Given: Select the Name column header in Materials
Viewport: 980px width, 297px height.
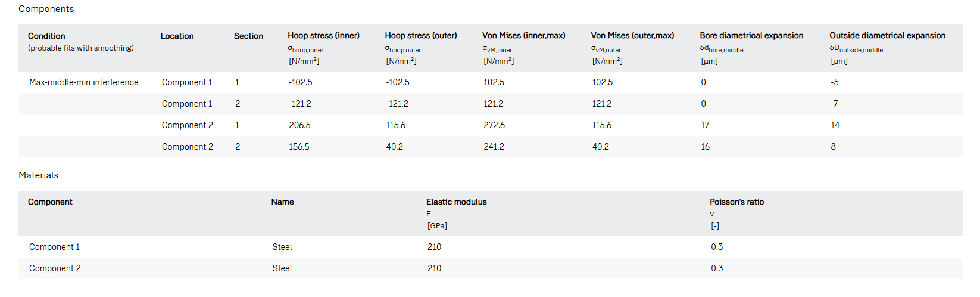Looking at the screenshot, I should (x=282, y=202).
